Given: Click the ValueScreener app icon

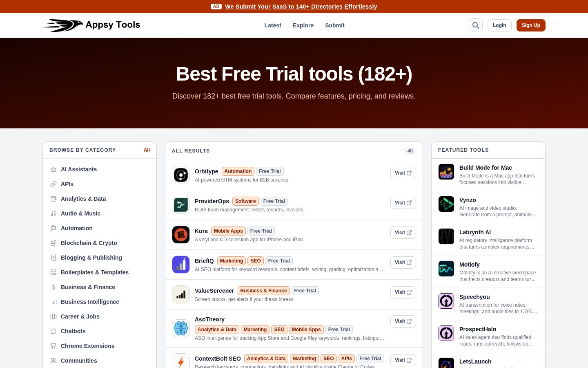Looking at the screenshot, I should click(x=181, y=294).
